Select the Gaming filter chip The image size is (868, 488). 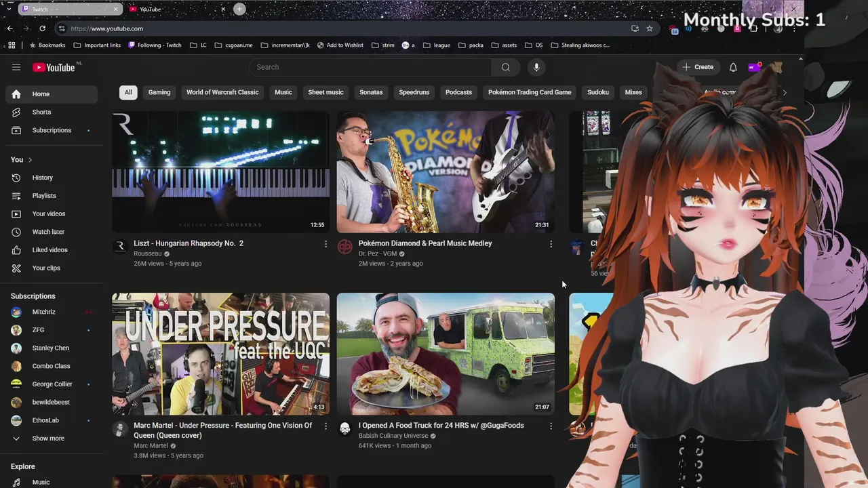(159, 92)
